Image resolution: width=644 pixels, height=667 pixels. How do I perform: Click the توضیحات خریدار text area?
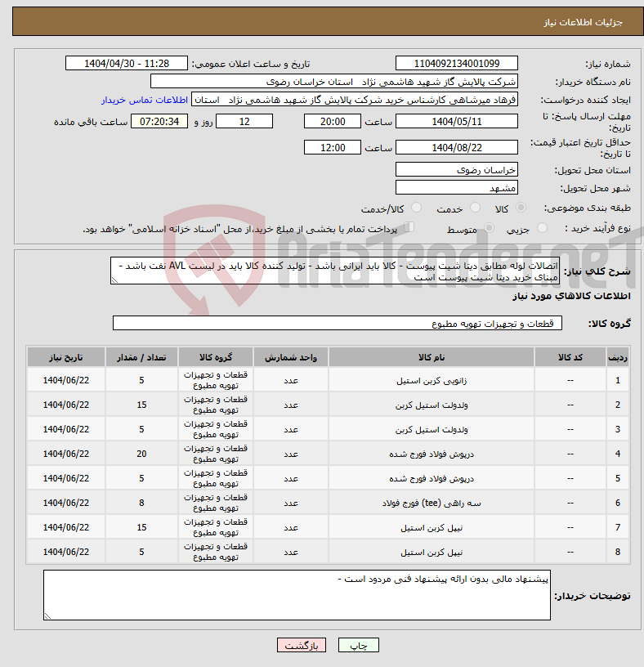point(297,595)
